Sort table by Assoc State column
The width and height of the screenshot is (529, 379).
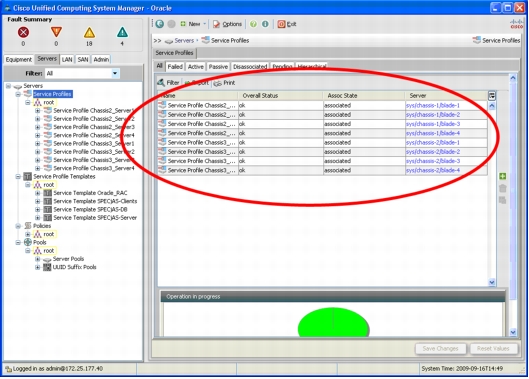364,96
